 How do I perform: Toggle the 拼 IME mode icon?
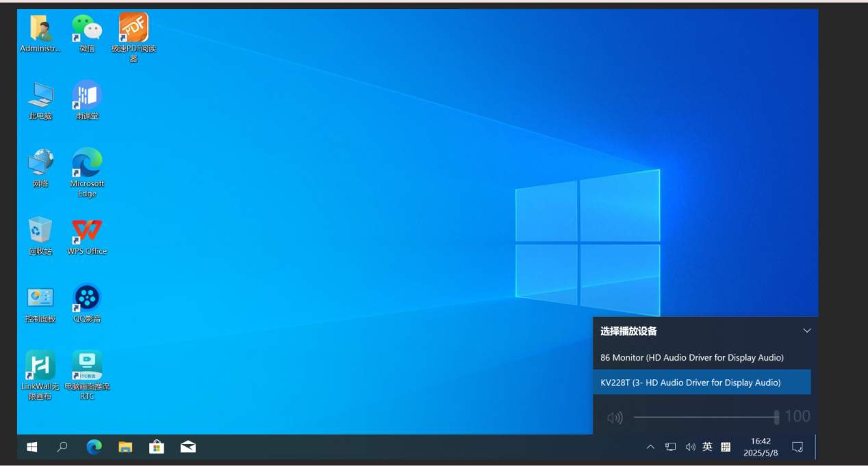726,447
